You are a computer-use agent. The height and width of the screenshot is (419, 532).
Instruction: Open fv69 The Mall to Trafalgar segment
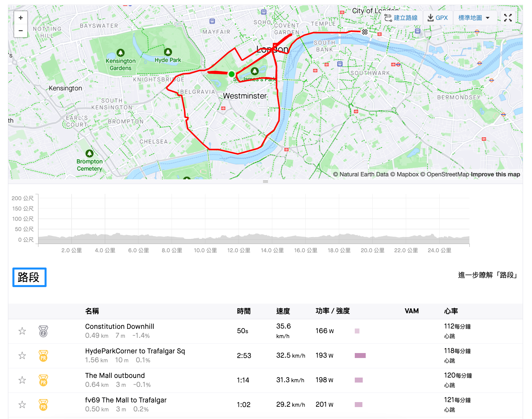(x=126, y=400)
